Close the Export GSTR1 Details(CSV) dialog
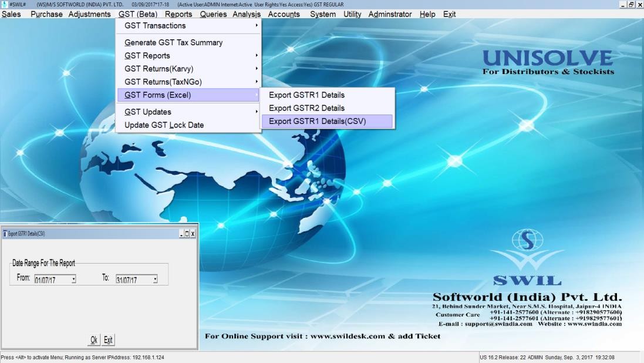The image size is (644, 363). [193, 234]
